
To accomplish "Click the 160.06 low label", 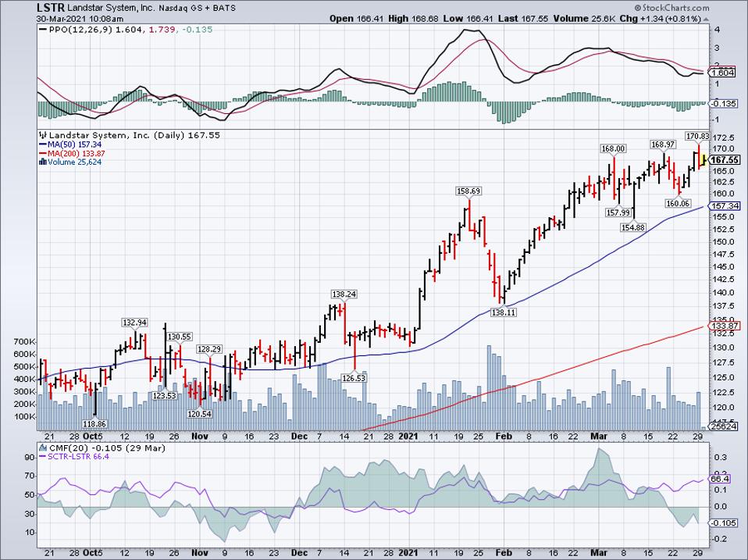I will [678, 204].
